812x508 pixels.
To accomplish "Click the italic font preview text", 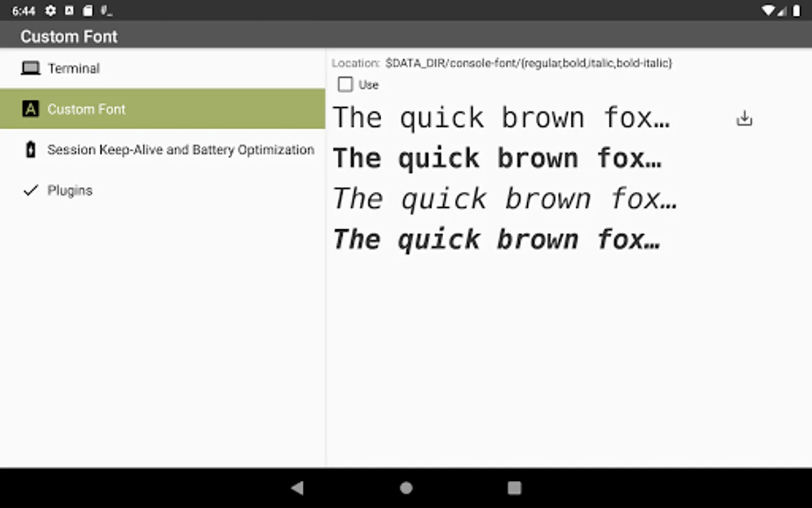I will [505, 199].
